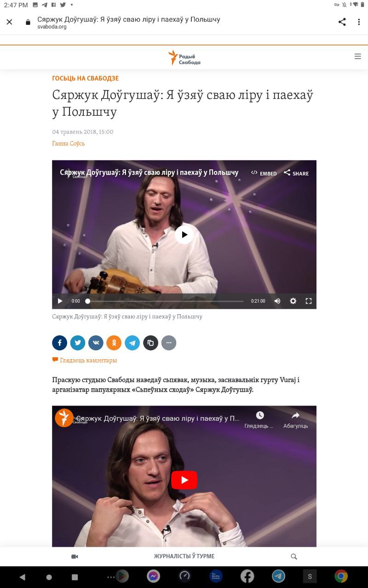Toggle fullscreen for first video
Viewport: 368px width, 588px height.
(309, 301)
